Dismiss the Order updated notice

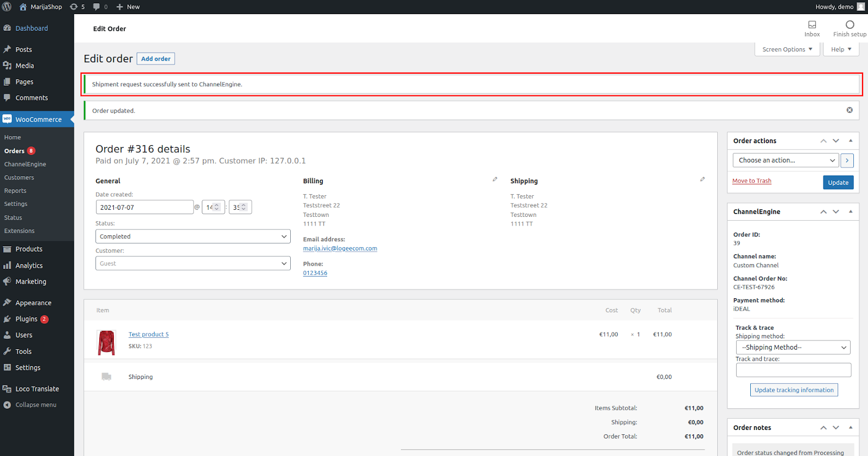coord(849,110)
